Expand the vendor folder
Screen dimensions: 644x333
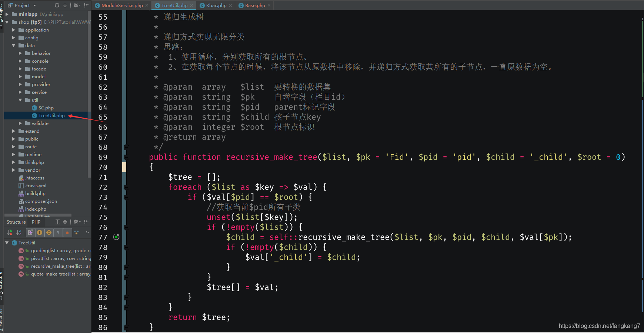coord(14,170)
